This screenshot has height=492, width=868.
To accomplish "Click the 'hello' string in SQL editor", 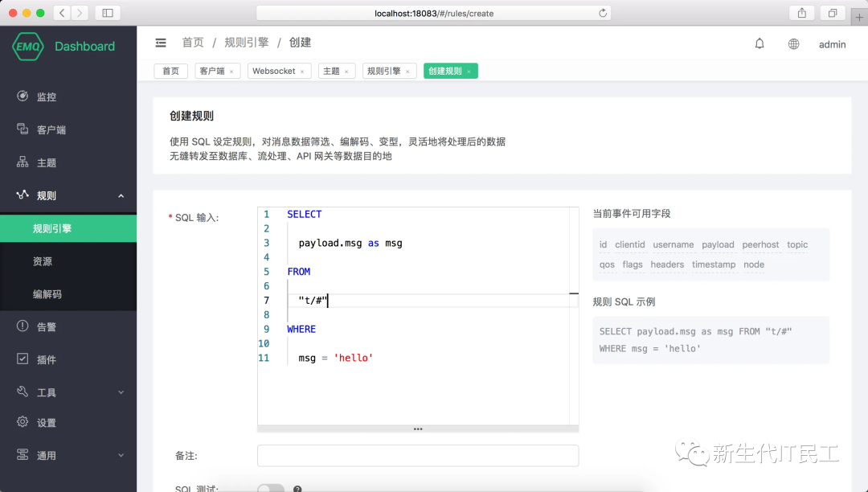I will coord(353,358).
